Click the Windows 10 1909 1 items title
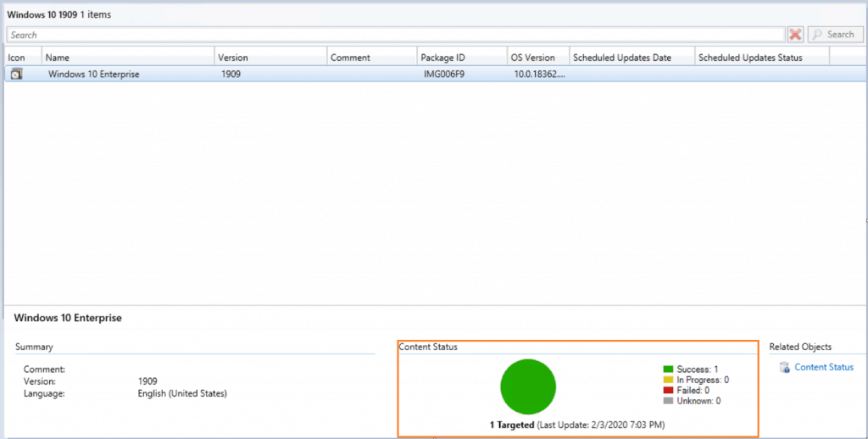Screen dimensions: 868x439 pos(58,15)
